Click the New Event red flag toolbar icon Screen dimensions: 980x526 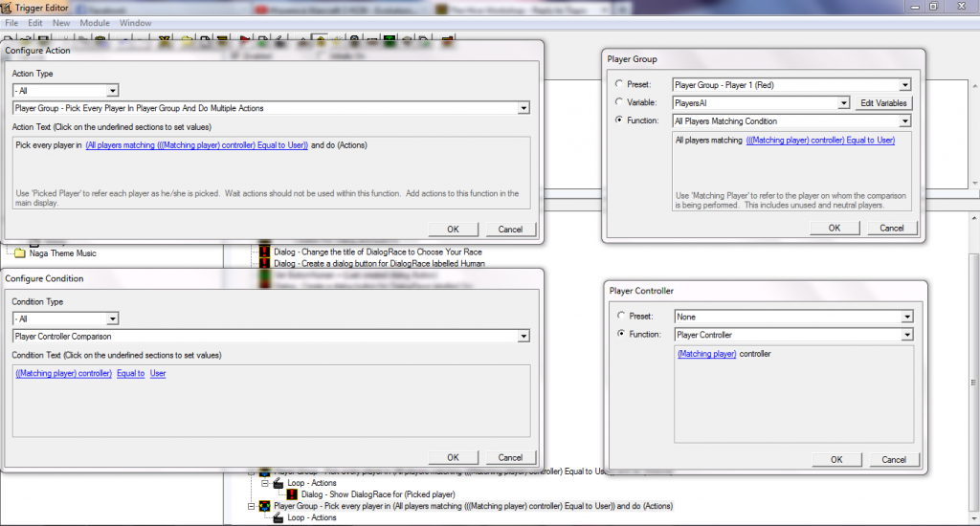[244, 40]
